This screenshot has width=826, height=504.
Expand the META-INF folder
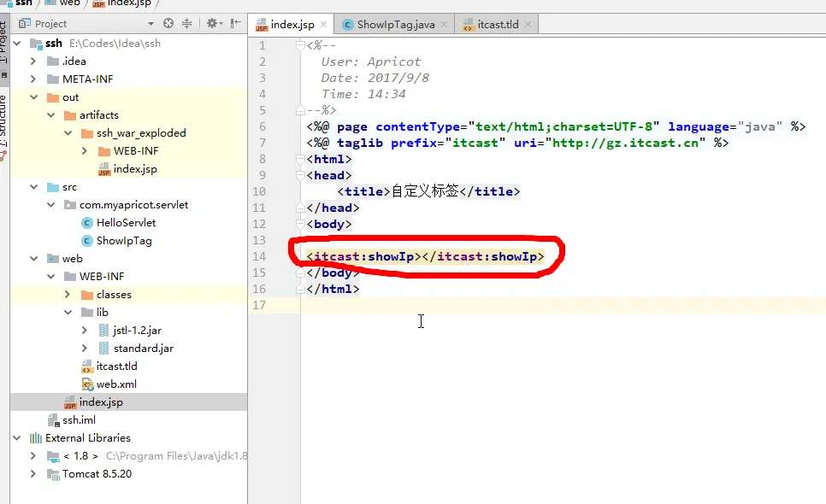pyautogui.click(x=33, y=79)
